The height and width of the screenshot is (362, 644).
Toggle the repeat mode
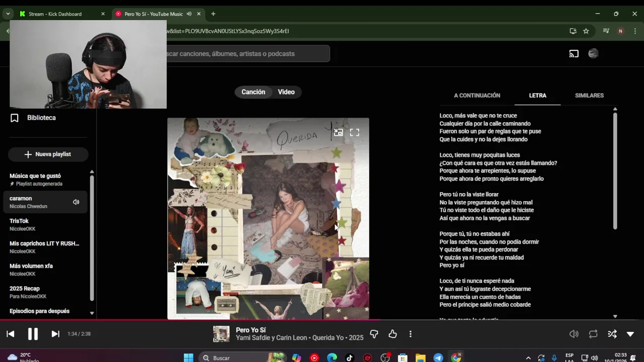[593, 334]
